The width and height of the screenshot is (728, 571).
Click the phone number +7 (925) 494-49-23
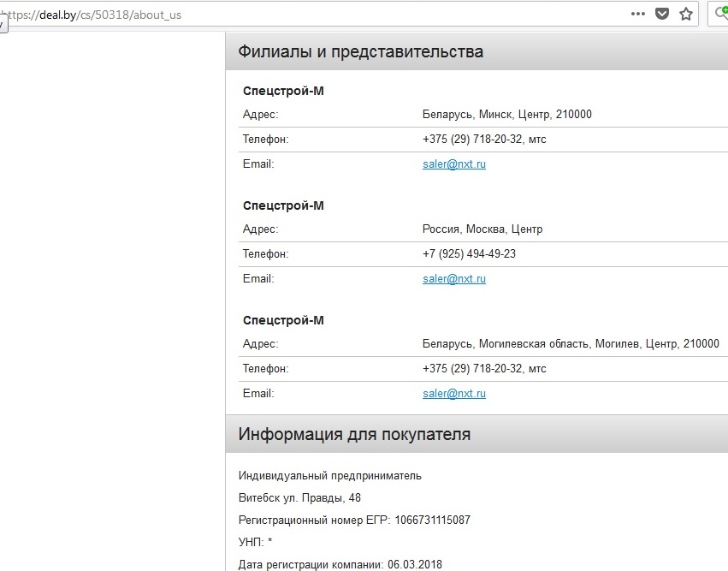pyautogui.click(x=469, y=254)
